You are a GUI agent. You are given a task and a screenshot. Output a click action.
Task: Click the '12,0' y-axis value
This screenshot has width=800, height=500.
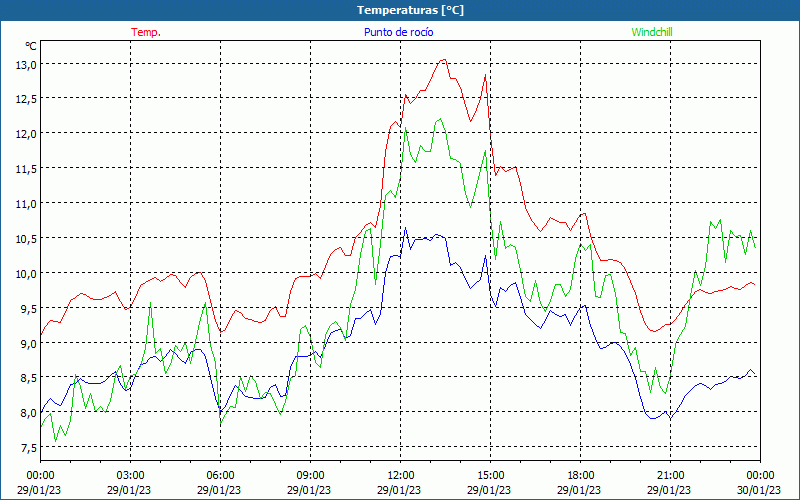pos(25,134)
